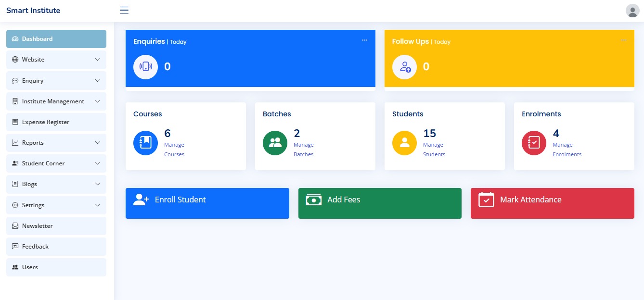
Task: Open the user profile avatar
Action: [x=632, y=11]
